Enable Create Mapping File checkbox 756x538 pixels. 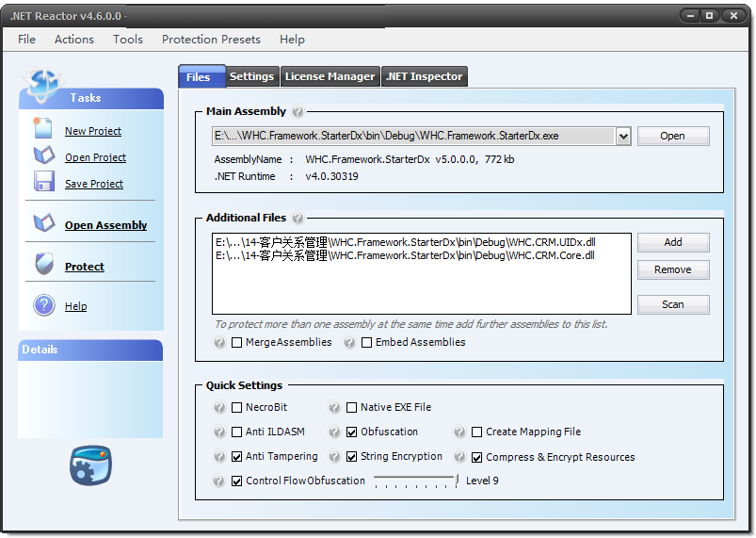(476, 432)
